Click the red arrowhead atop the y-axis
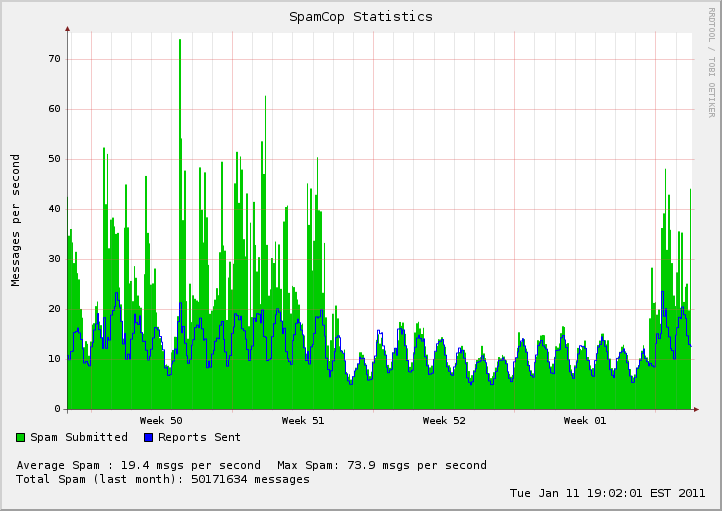This screenshot has height=511, width=722. [67, 28]
